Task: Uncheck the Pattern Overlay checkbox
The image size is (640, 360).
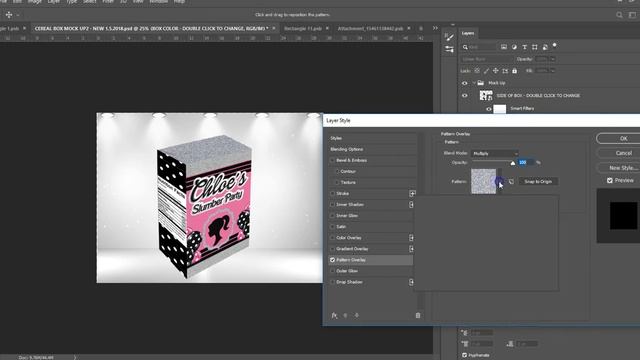Action: coord(332,260)
